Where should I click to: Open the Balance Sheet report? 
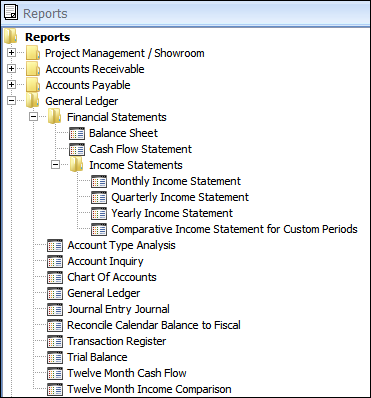click(123, 133)
